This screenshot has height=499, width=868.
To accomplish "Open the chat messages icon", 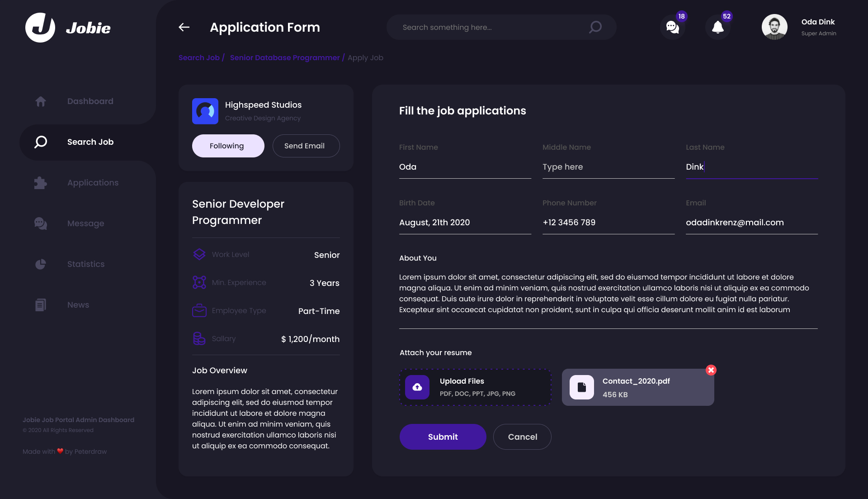I will pos(672,27).
